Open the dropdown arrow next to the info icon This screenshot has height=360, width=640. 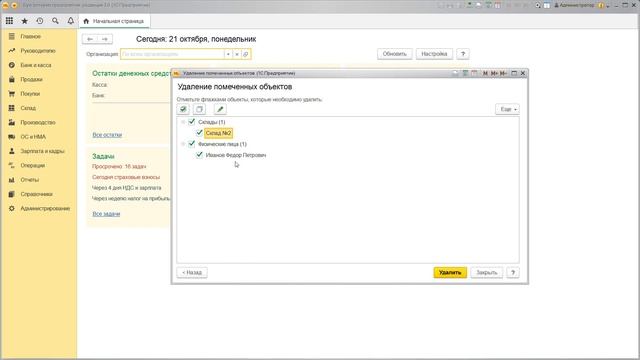pos(608,6)
